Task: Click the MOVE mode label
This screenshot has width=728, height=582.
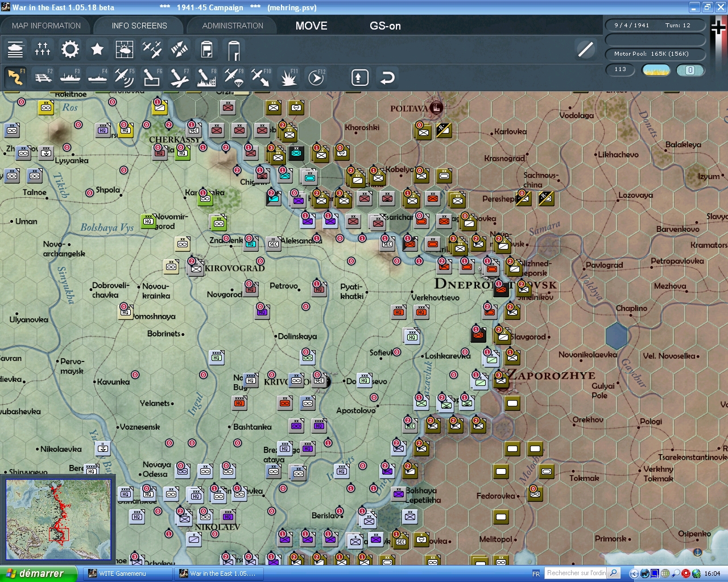Action: click(311, 26)
